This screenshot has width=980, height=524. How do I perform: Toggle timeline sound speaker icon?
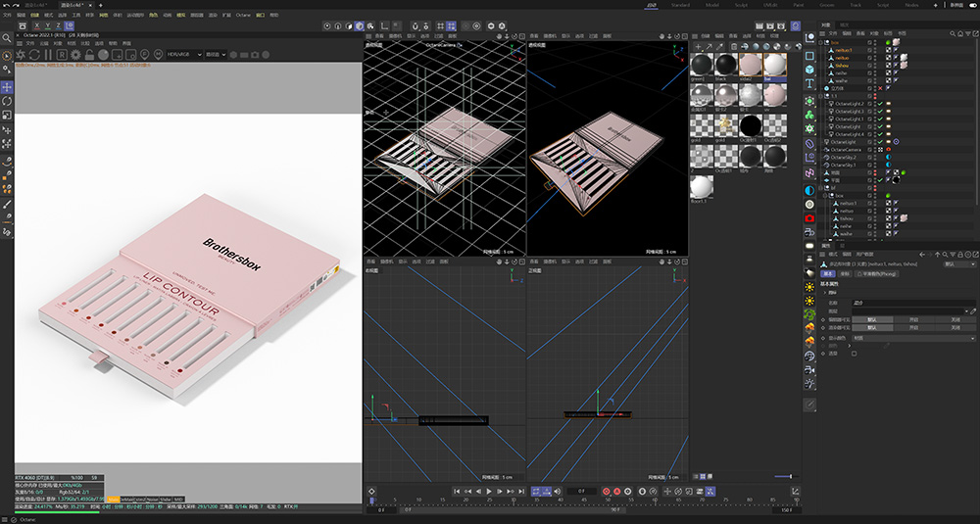coord(558,492)
